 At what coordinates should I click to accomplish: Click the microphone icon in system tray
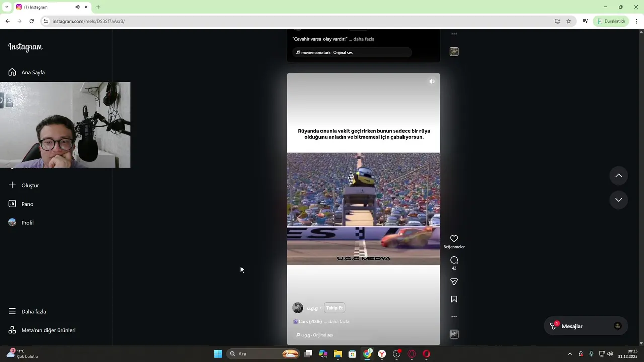coord(591,354)
